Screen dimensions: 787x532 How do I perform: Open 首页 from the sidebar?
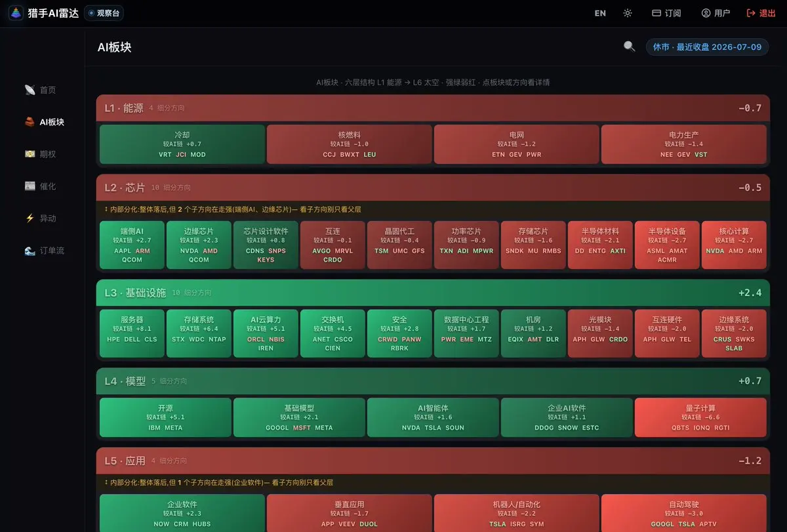(42, 90)
